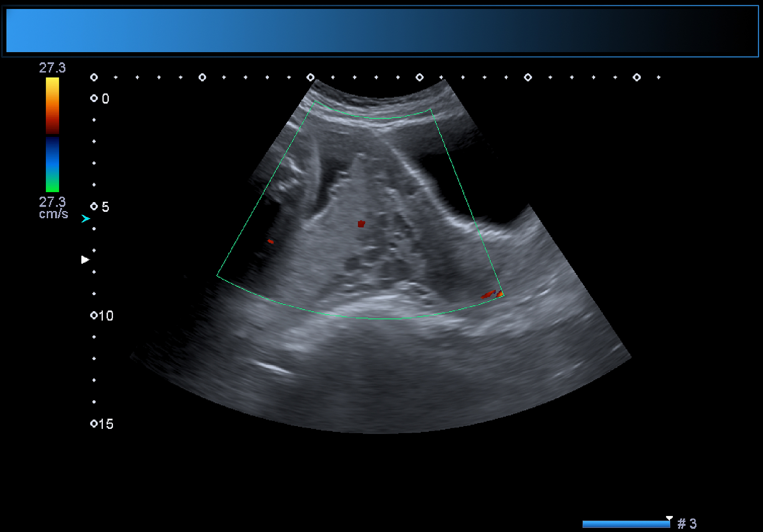Click the cm/s velocity unit label
This screenshot has height=532, width=763.
[54, 214]
